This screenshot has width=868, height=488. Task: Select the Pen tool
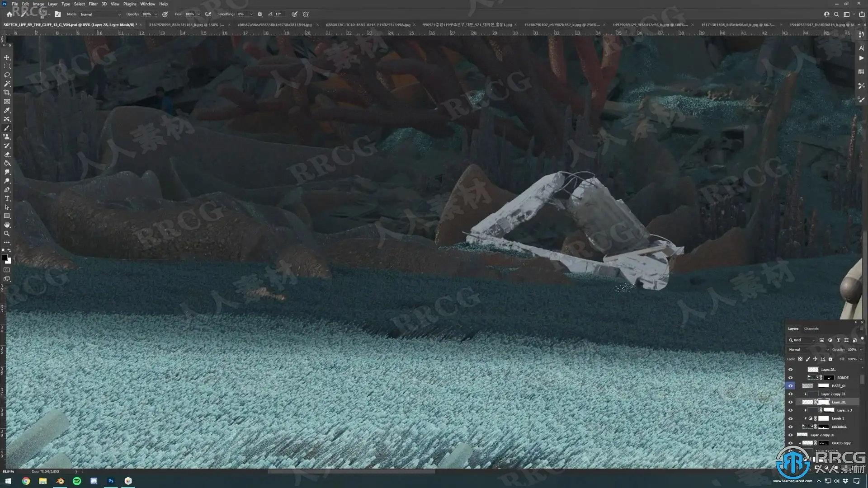click(x=7, y=190)
